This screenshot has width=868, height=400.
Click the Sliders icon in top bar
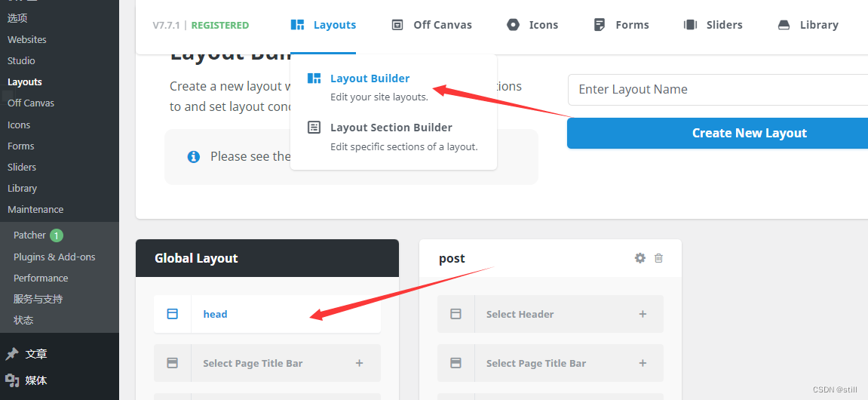[x=690, y=25]
